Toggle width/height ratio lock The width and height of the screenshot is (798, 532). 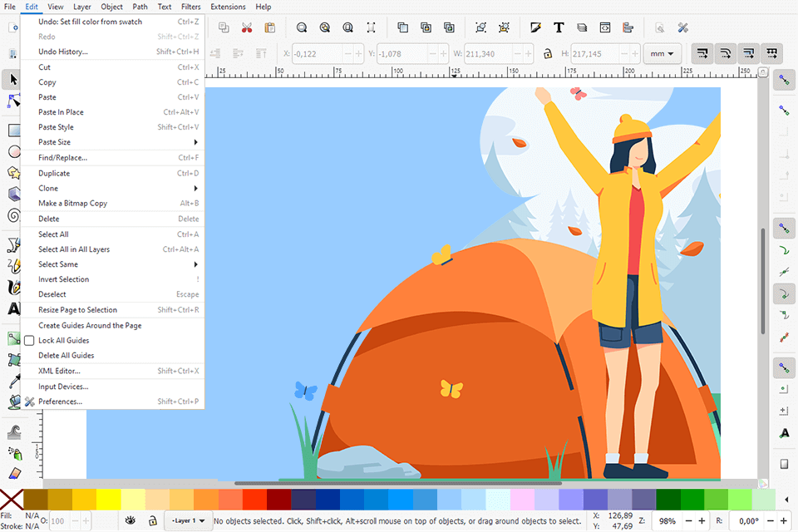click(548, 53)
